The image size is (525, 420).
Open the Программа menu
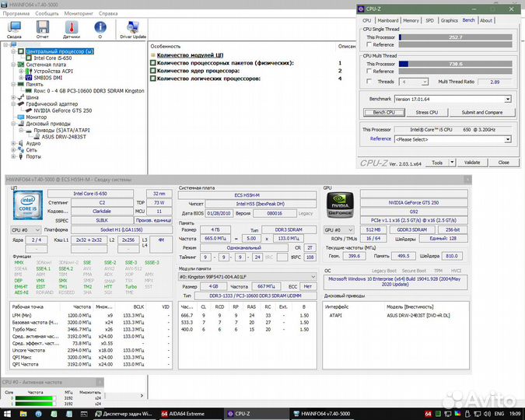pos(16,13)
